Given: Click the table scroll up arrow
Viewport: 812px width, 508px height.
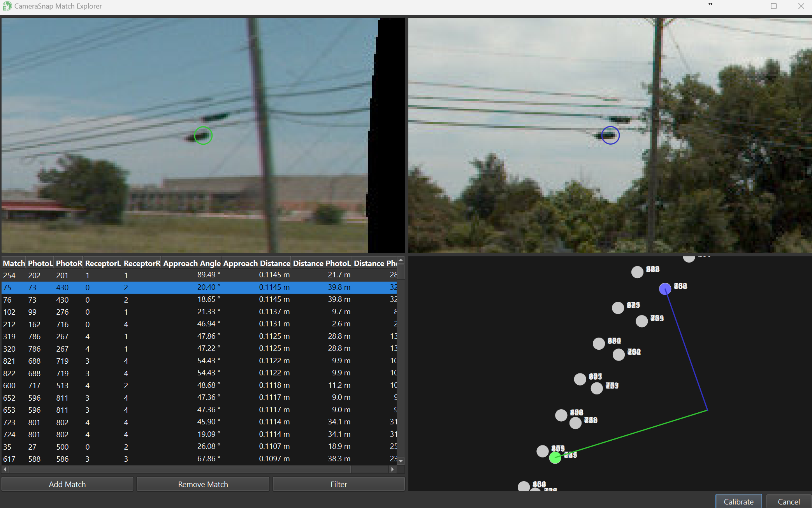Looking at the screenshot, I should (x=401, y=260).
